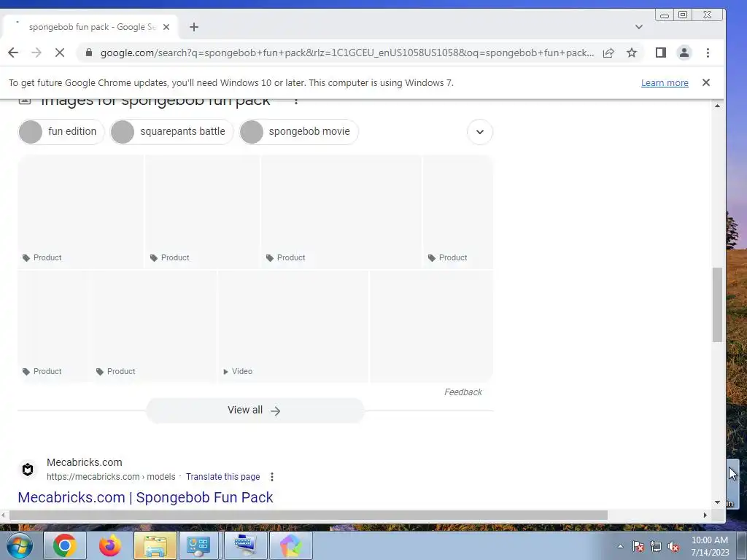Viewport: 747px width, 560px height.
Task: Click Chrome in the taskbar
Action: click(65, 545)
